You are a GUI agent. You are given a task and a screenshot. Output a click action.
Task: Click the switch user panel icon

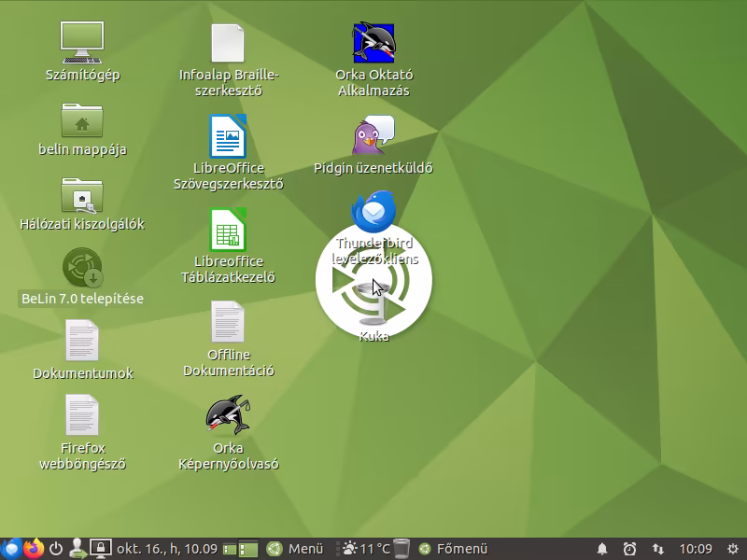coord(78,549)
